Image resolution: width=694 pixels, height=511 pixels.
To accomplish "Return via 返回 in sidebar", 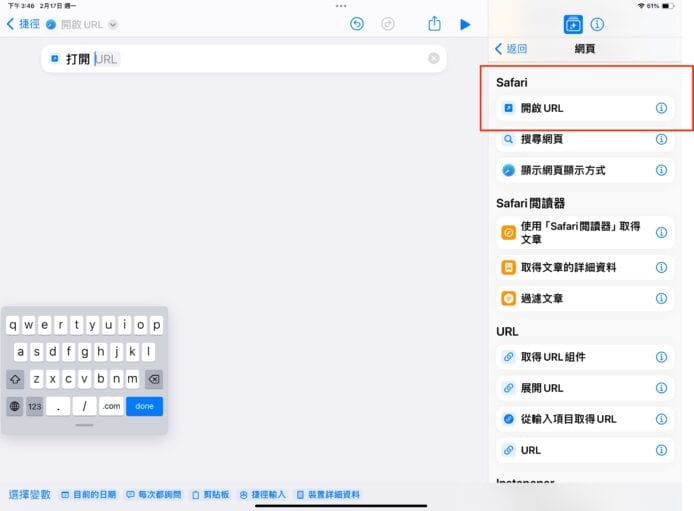I will coord(511,48).
